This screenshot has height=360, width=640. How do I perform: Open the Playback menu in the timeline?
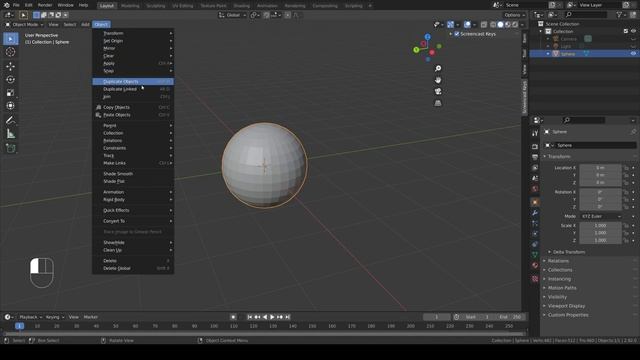30,317
